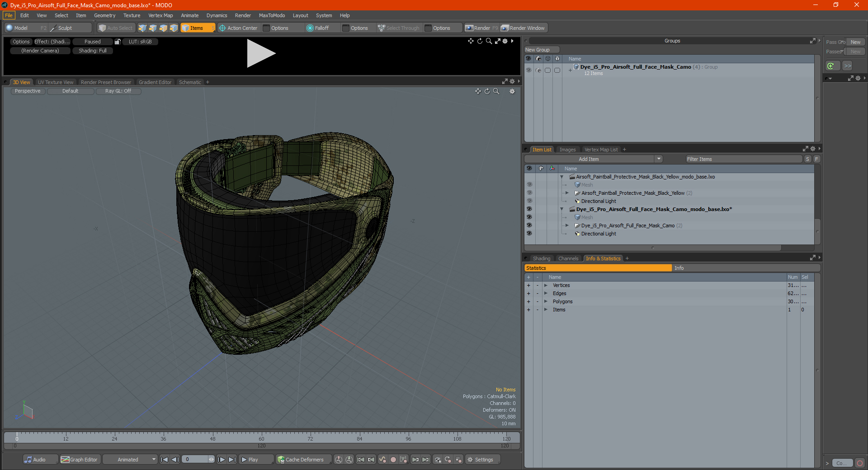Screen dimensions: 868x470
Task: Expand Dye_i5_Pro_Airsoft_Full_Face_Mask_Camo item group
Action: click(x=567, y=226)
